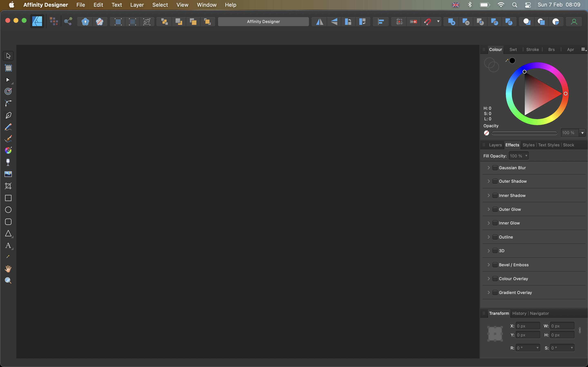This screenshot has width=588, height=367.
Task: Expand the Outer Glow effect settings
Action: click(x=489, y=209)
